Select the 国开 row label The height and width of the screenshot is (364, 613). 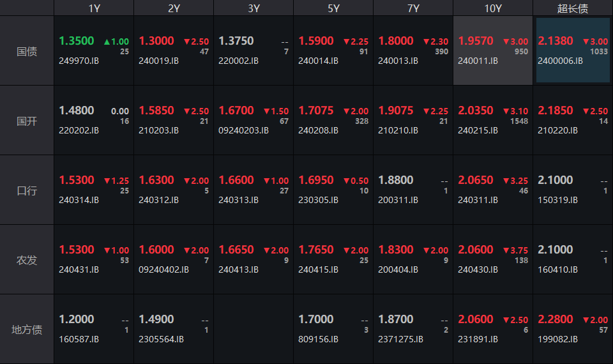point(27,121)
